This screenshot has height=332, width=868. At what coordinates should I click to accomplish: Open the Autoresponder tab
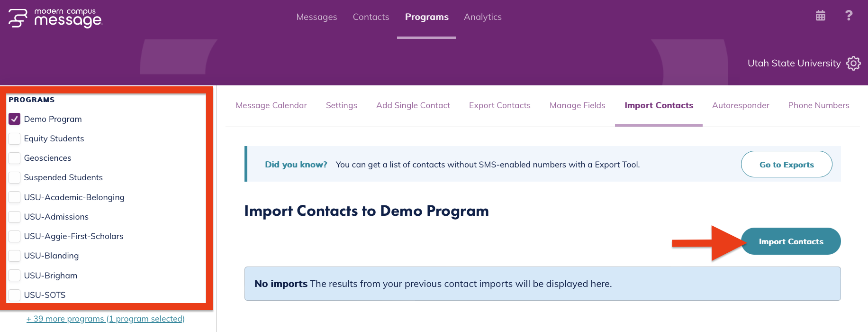[741, 105]
